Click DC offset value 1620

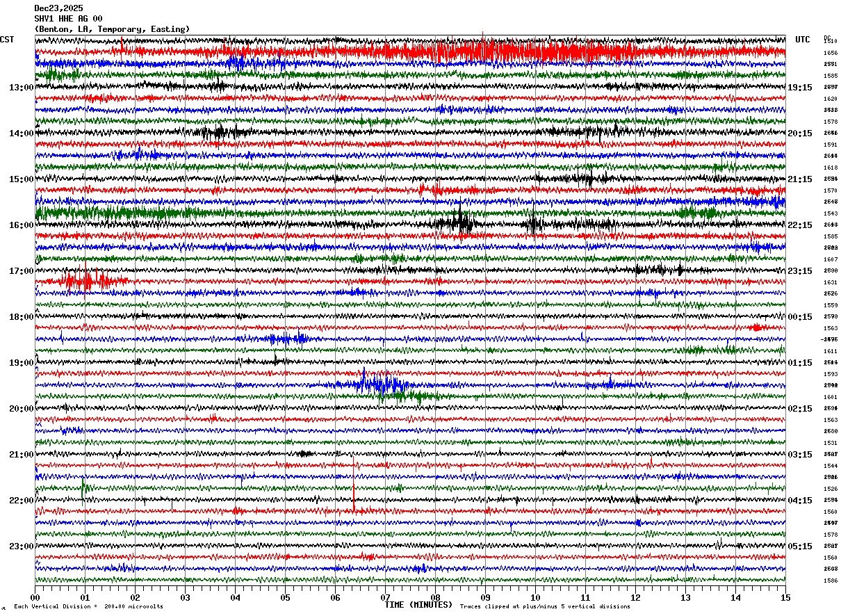831,99
